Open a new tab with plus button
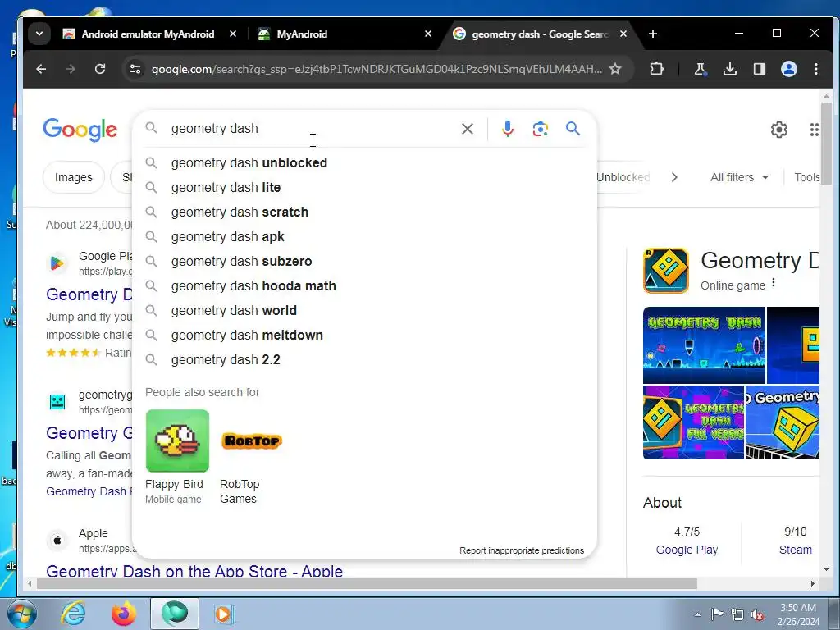840x630 pixels. pos(652,34)
